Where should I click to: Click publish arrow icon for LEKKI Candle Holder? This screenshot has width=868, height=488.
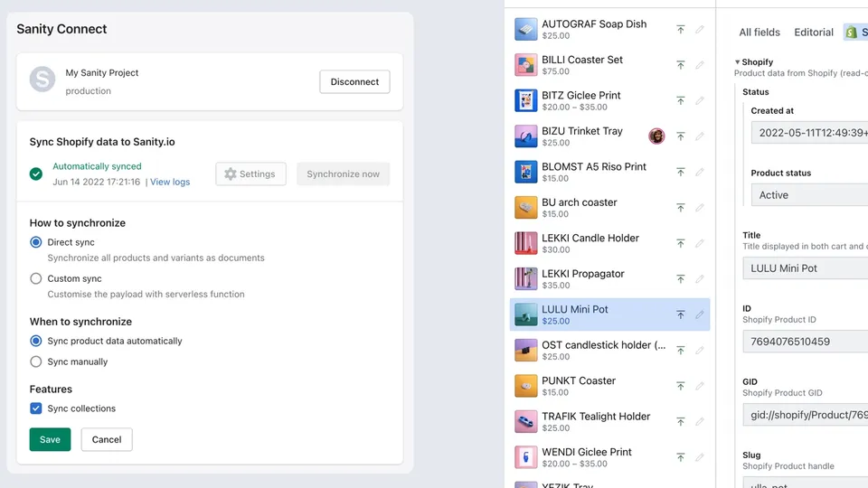680,243
